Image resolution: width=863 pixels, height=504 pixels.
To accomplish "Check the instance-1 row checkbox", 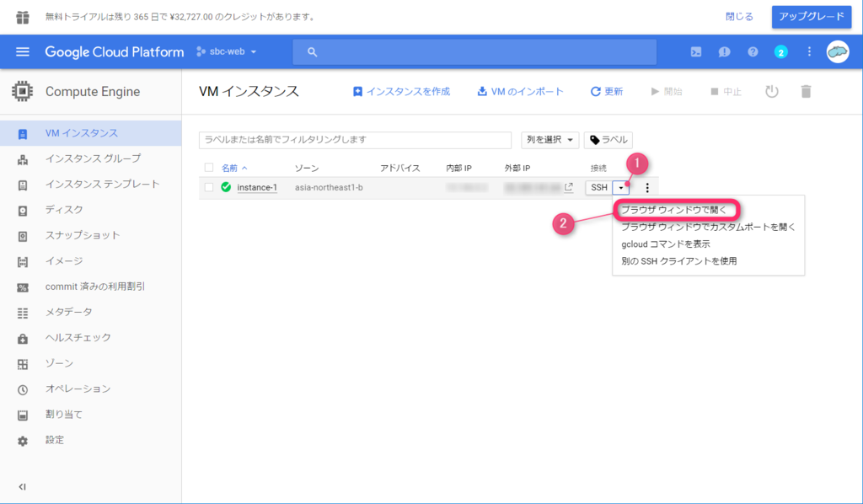I will point(210,187).
